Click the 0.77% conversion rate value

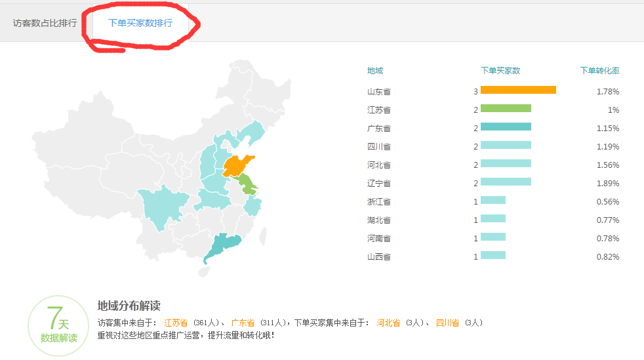pos(608,220)
